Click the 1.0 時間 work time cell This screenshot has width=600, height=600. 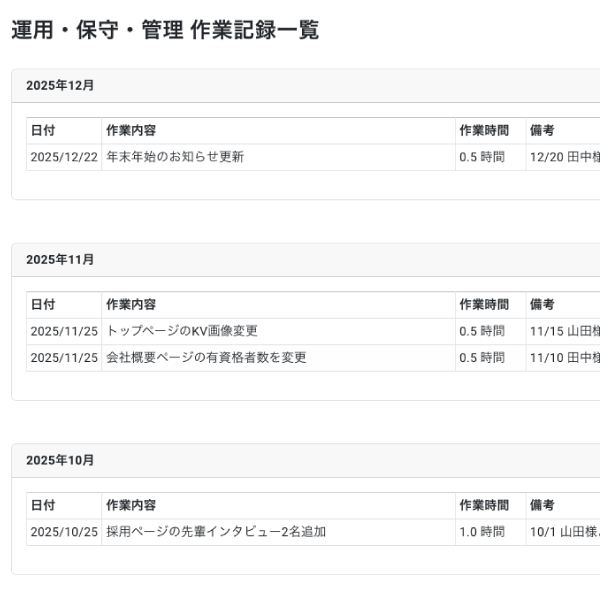point(482,532)
